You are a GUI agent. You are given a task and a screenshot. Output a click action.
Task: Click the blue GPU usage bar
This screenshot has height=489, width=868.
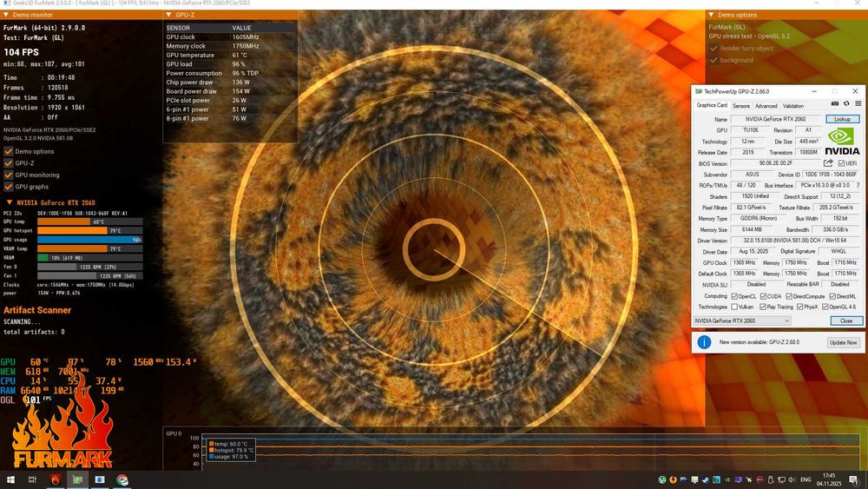pos(89,240)
